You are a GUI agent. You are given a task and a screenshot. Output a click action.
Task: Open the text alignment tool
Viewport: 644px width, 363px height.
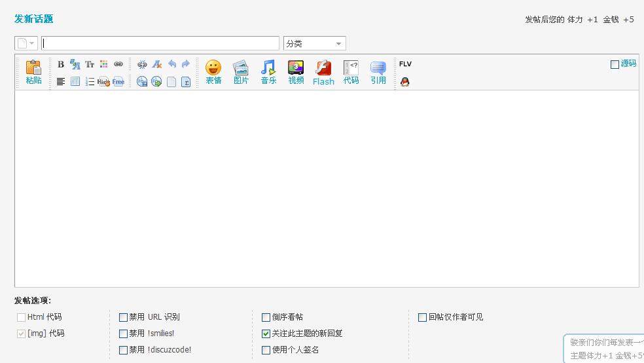61,81
